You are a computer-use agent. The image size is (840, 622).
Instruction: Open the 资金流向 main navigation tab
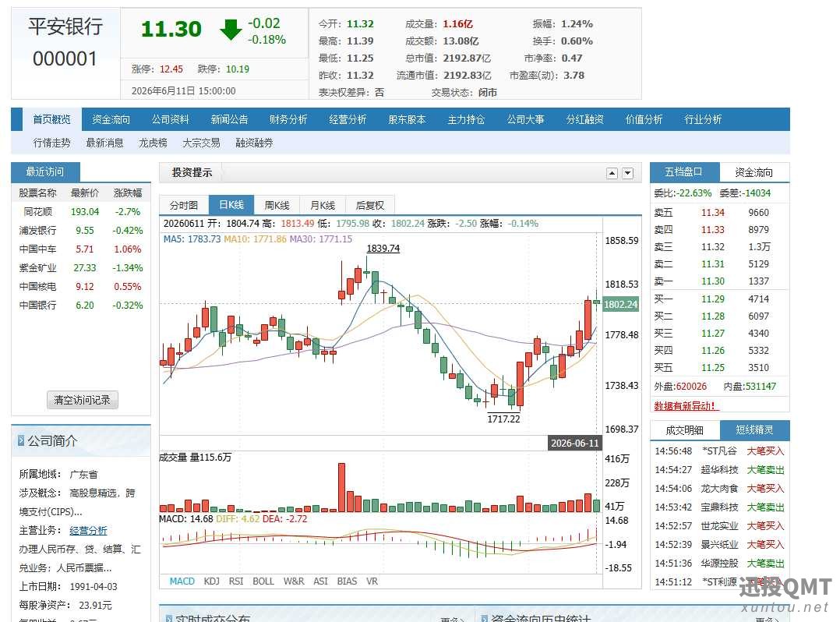tap(111, 119)
